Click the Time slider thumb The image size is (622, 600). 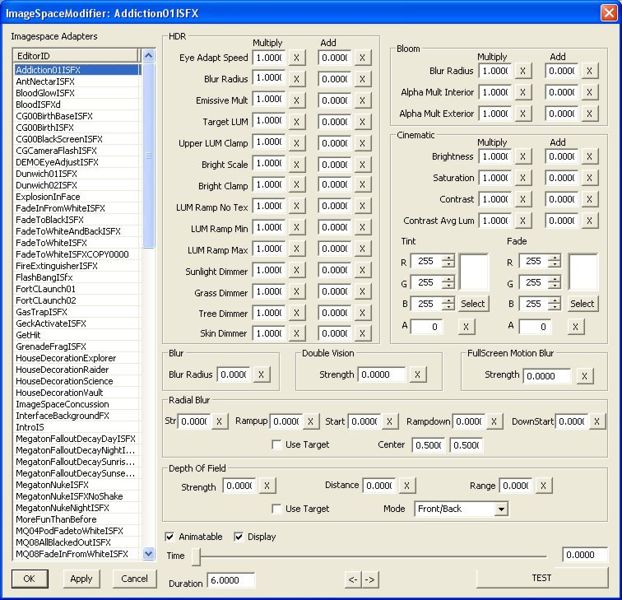coord(196,557)
